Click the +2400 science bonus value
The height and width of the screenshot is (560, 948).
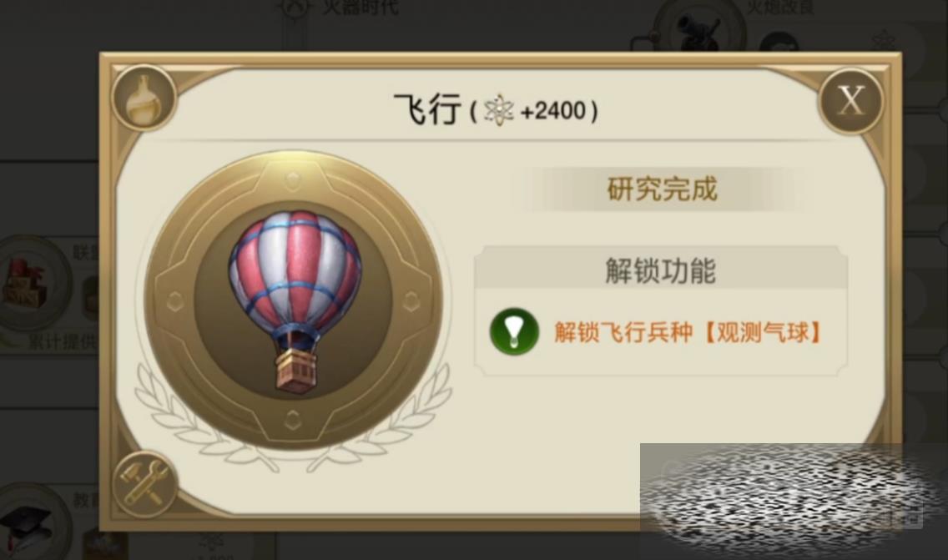pos(552,111)
